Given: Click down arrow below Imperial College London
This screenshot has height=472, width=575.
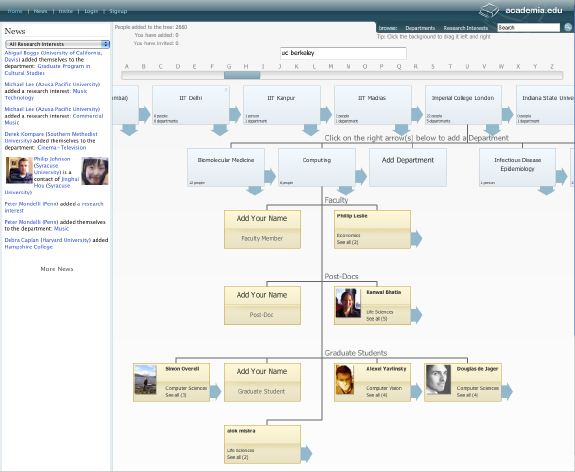Looking at the screenshot, I should pyautogui.click(x=492, y=130).
